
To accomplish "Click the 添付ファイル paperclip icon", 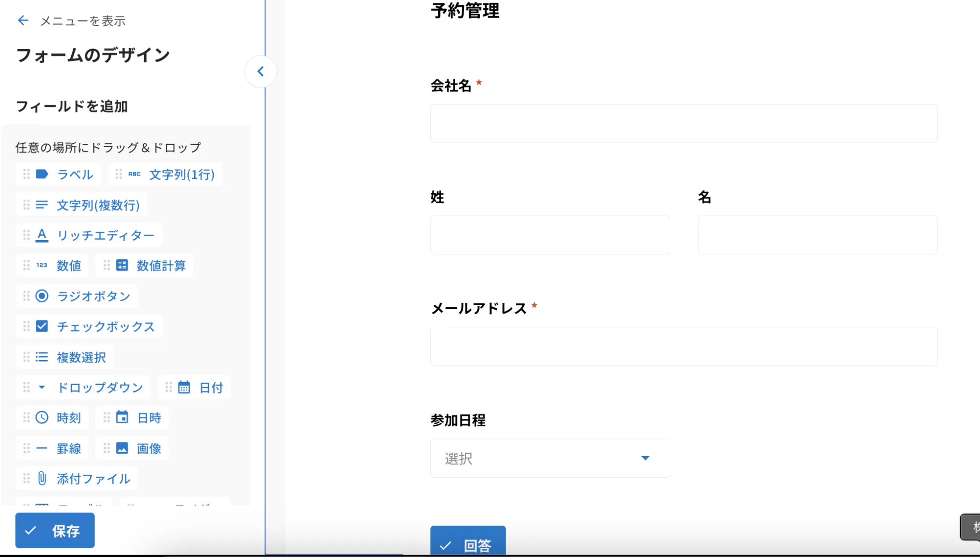I will (42, 479).
